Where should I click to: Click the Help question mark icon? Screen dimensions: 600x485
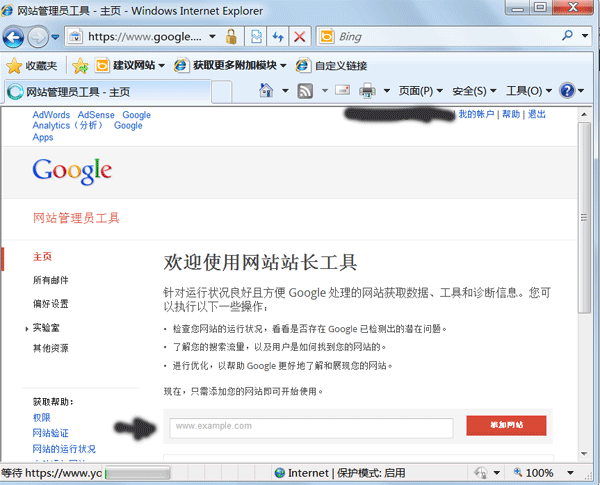click(x=567, y=91)
